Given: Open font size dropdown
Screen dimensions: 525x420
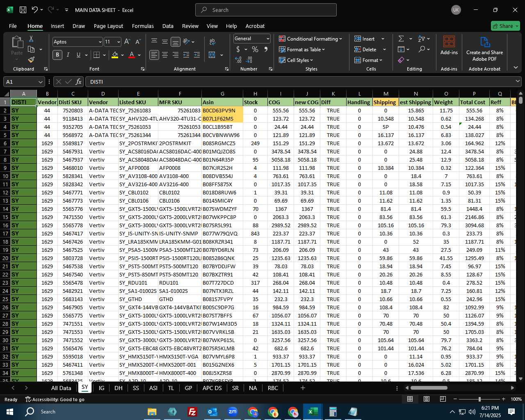Looking at the screenshot, I should pos(119,42).
